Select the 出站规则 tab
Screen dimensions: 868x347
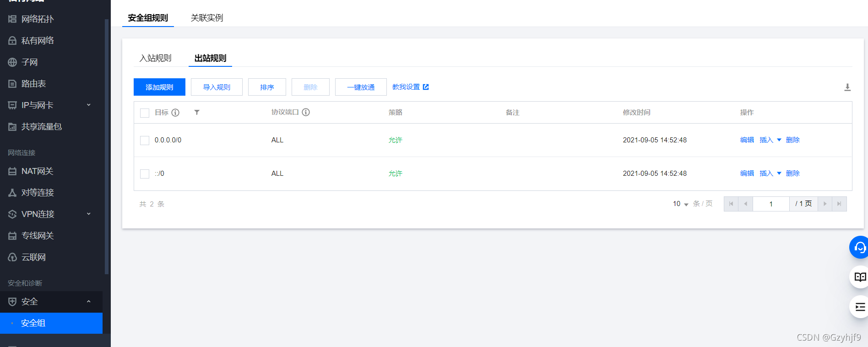tap(210, 58)
